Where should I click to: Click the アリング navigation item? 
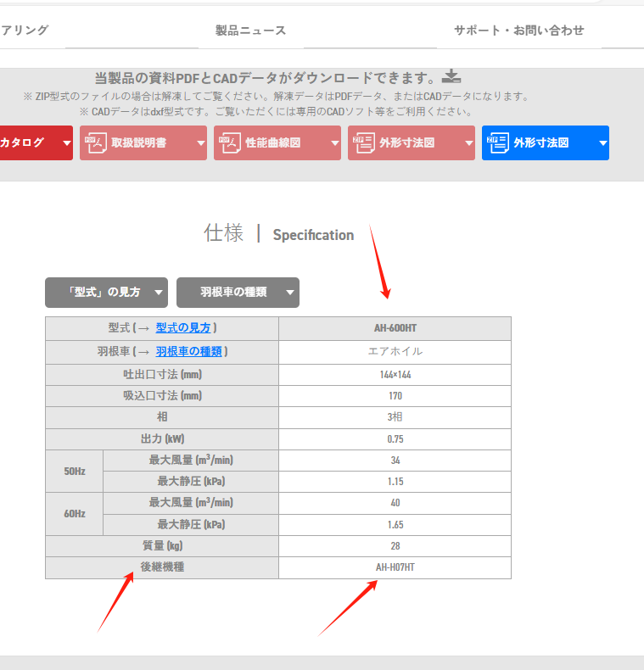pyautogui.click(x=25, y=31)
